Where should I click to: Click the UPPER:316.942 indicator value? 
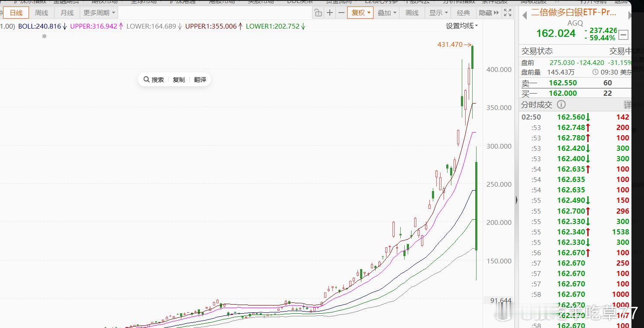point(97,26)
